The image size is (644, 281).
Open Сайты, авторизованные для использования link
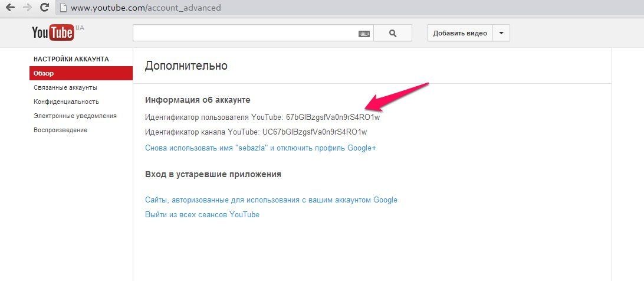pyautogui.click(x=271, y=200)
